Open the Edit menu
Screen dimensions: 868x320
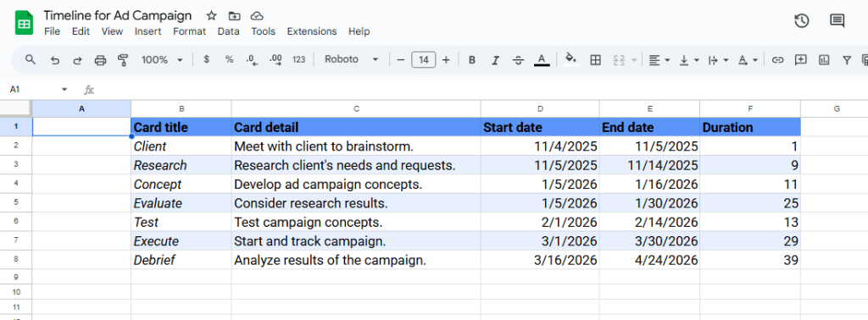[x=81, y=31]
